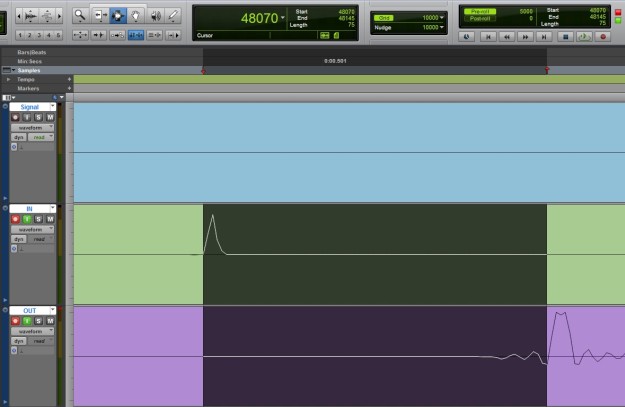
Task: Click the horizontal zoom out arrow
Action: tap(19, 16)
